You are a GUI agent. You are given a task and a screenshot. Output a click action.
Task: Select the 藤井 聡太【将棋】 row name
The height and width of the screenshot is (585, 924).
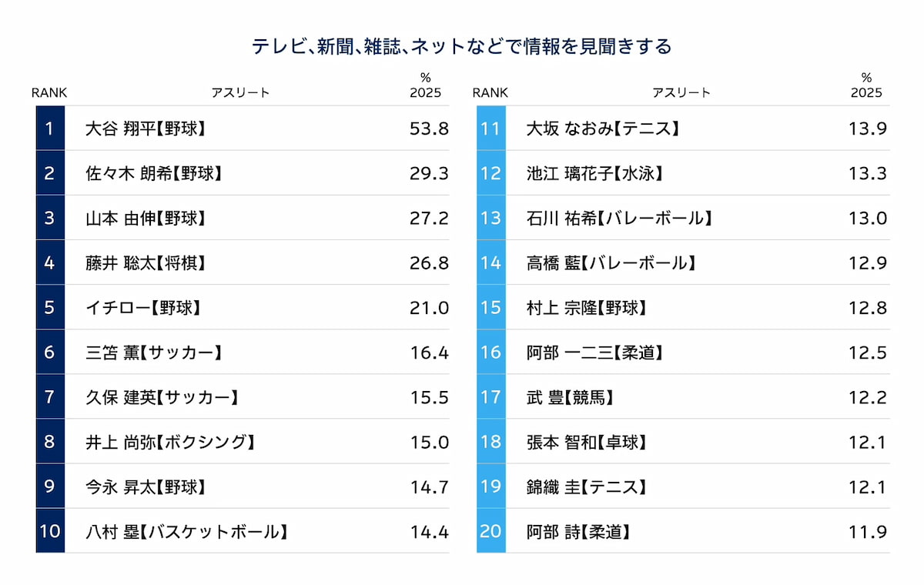(x=146, y=262)
